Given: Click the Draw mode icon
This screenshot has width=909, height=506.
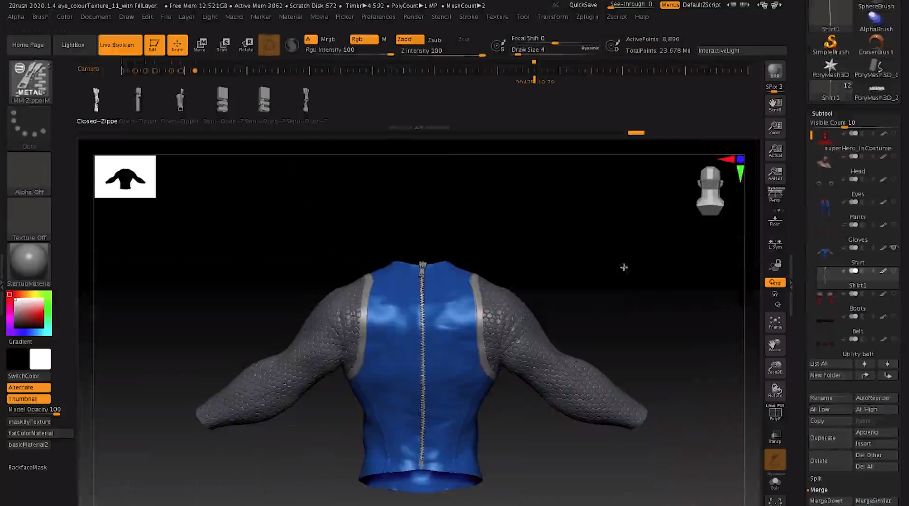Looking at the screenshot, I should coord(177,45).
